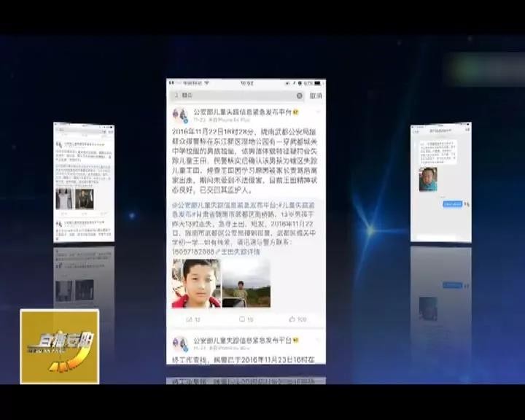The image size is (525, 420).
Task: Select the right chat screenshot card
Action: tap(440, 182)
